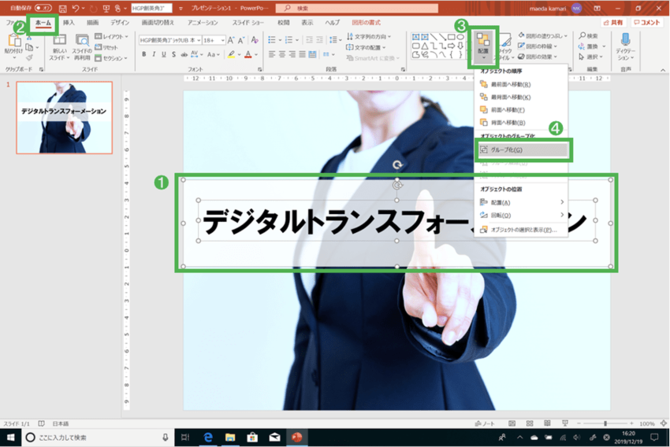Viewport: 670px width, 447px height.
Task: Toggle Bold formatting
Action: tap(144, 54)
